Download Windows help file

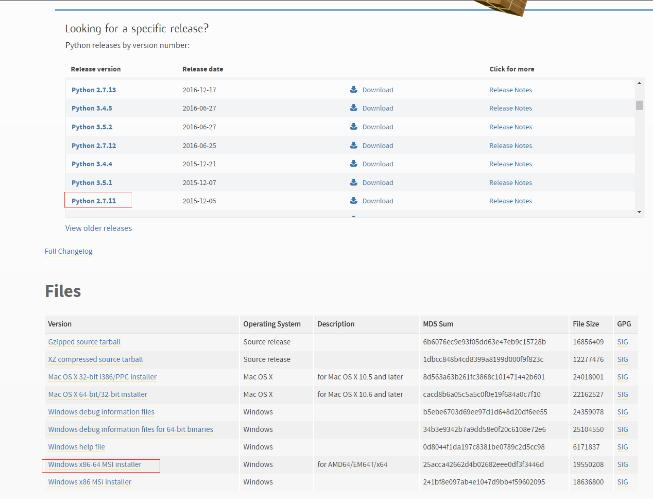(x=76, y=447)
